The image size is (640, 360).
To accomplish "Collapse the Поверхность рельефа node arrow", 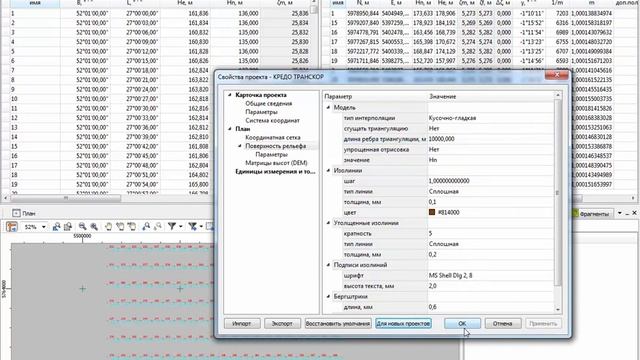I will click(x=240, y=146).
